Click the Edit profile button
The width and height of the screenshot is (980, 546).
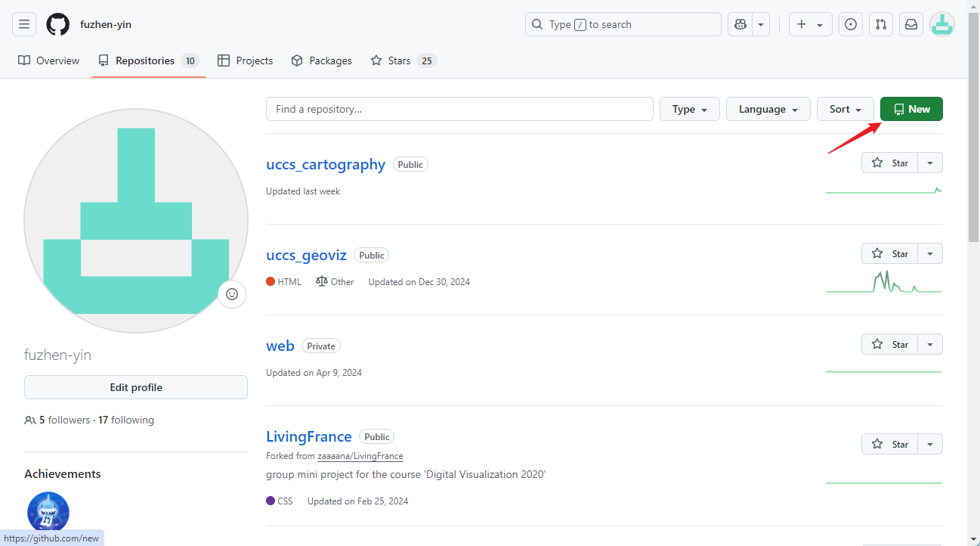[x=136, y=387]
